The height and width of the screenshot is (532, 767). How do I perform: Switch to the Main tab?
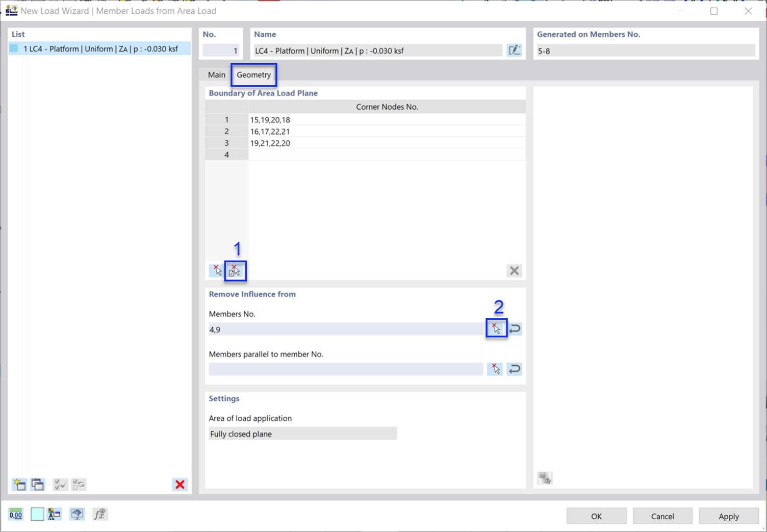pos(216,74)
